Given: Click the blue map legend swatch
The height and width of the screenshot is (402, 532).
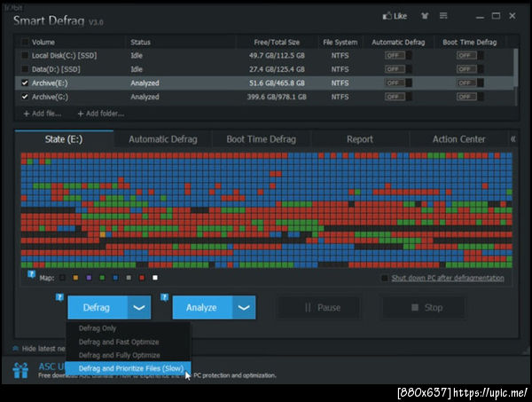Looking at the screenshot, I should click(x=115, y=278).
